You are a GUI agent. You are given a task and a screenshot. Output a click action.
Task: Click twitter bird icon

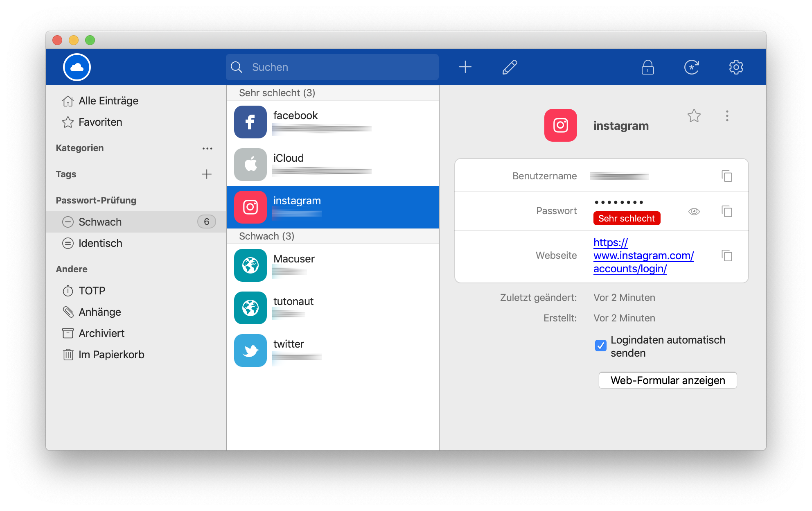250,350
